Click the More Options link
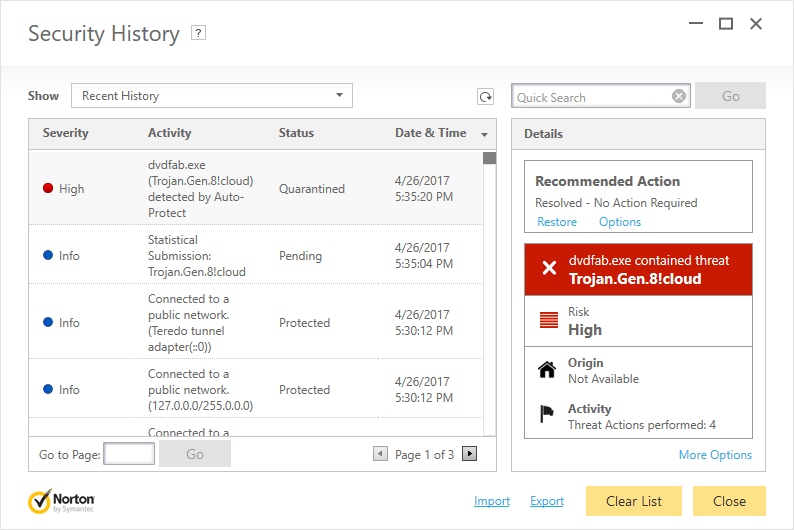Viewport: 794px width, 530px height. [x=715, y=455]
